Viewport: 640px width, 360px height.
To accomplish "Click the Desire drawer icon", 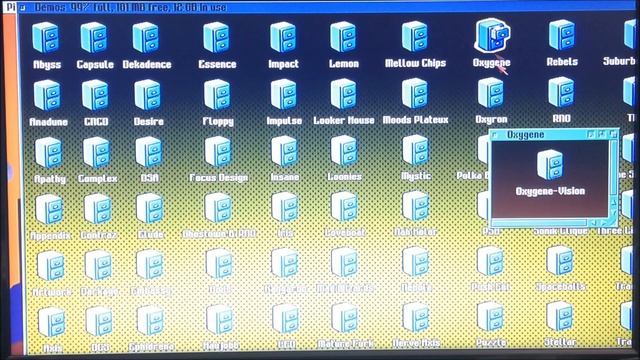I will (x=148, y=96).
